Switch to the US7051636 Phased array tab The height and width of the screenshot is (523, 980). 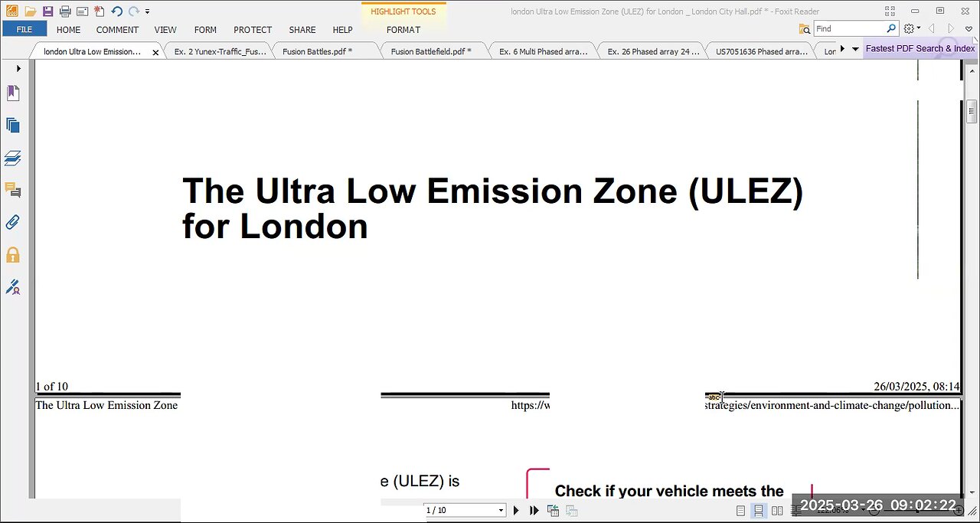click(x=760, y=51)
